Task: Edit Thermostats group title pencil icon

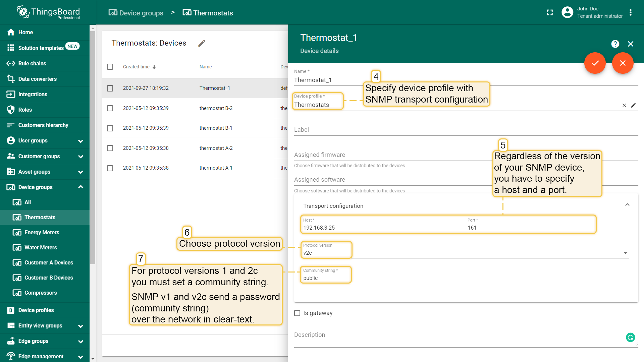Action: [x=202, y=43]
